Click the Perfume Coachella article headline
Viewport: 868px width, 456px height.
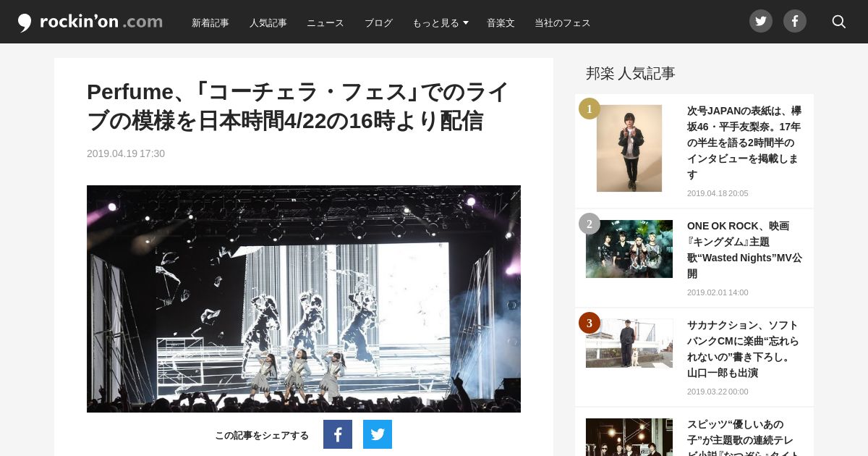coord(298,106)
